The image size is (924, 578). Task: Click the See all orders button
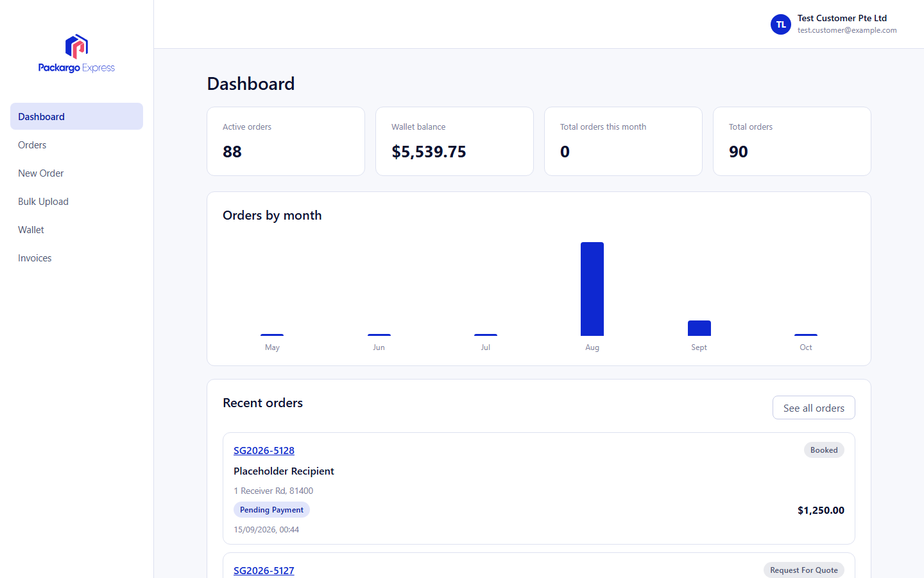pyautogui.click(x=814, y=408)
